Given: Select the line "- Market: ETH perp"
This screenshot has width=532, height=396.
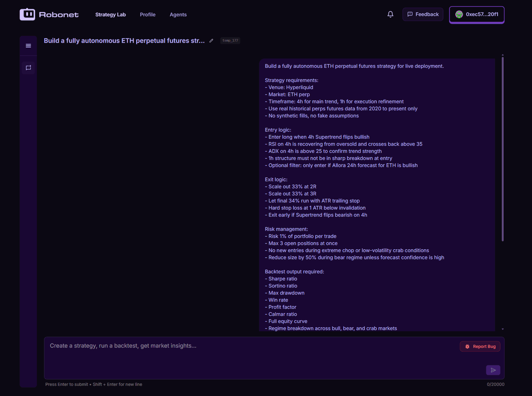Looking at the screenshot, I should pyautogui.click(x=287, y=94).
